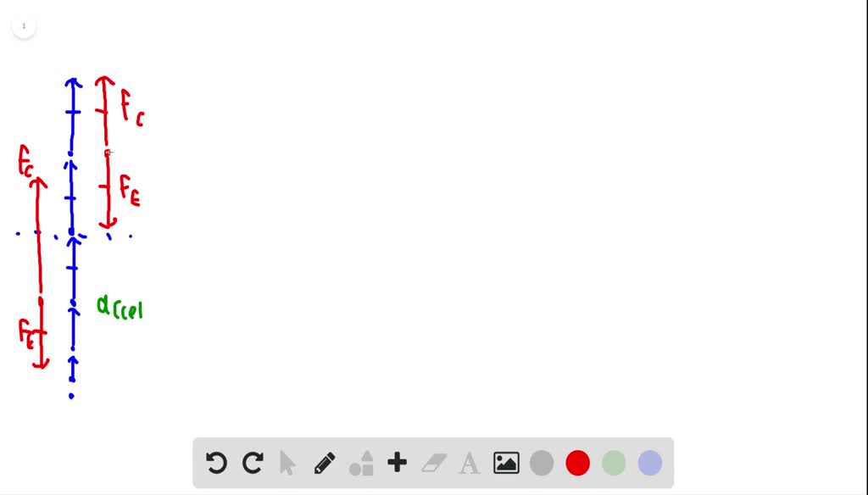Image resolution: width=868 pixels, height=495 pixels.
Task: Choose the light green color swatch
Action: point(614,463)
